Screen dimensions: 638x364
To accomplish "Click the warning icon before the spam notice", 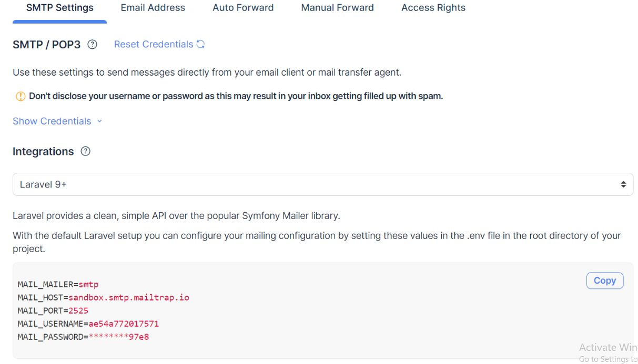I will click(20, 96).
